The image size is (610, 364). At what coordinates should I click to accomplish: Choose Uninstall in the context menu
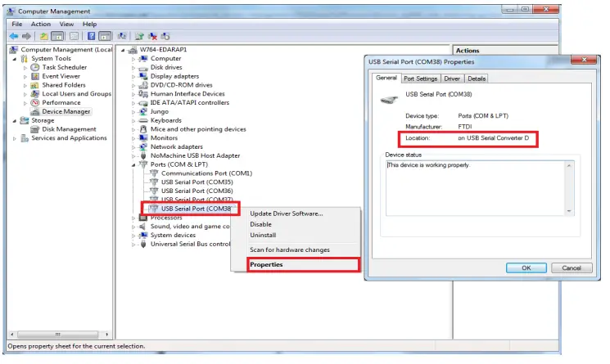263,235
